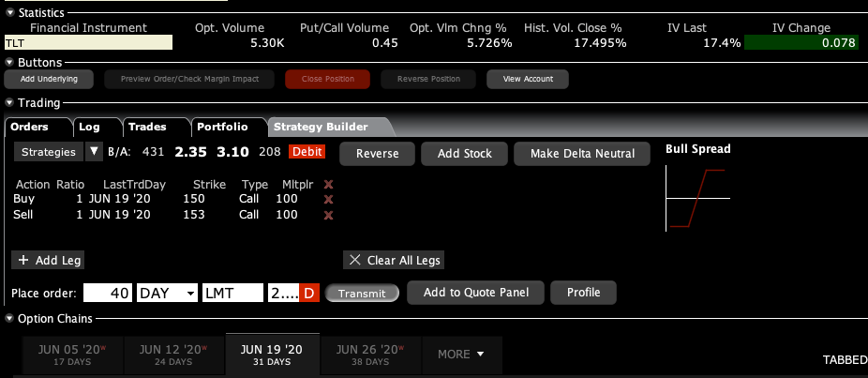Click Clear All Legs button
868x378 pixels.
click(392, 260)
